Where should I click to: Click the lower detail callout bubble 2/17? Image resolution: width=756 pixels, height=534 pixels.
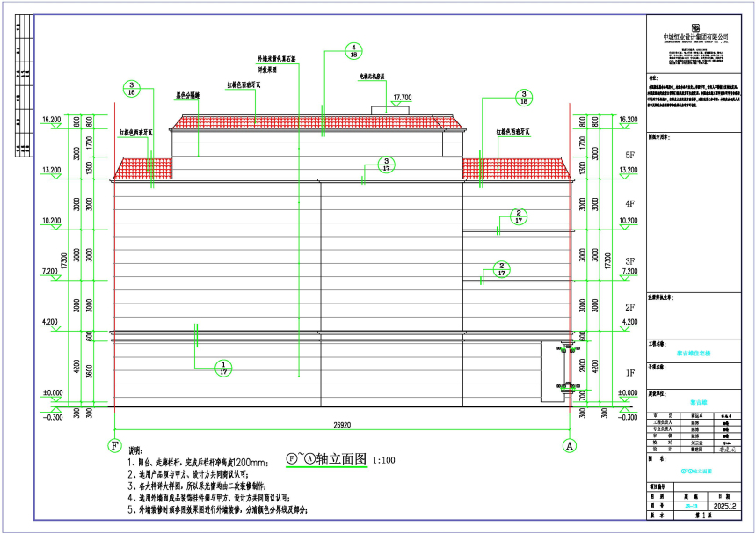pos(503,268)
